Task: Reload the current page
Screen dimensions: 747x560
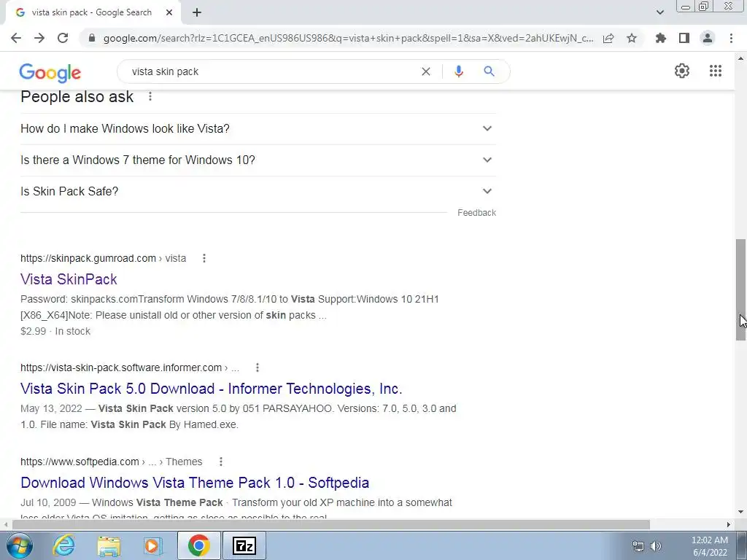Action: (63, 38)
